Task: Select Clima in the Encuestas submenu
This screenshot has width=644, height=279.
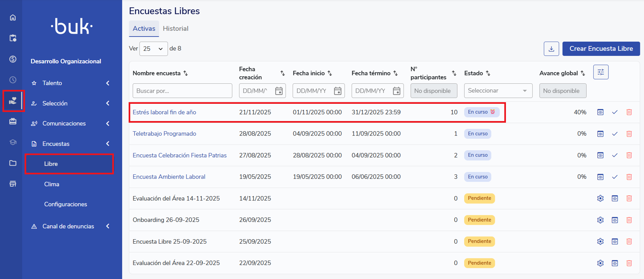Action: click(52, 184)
